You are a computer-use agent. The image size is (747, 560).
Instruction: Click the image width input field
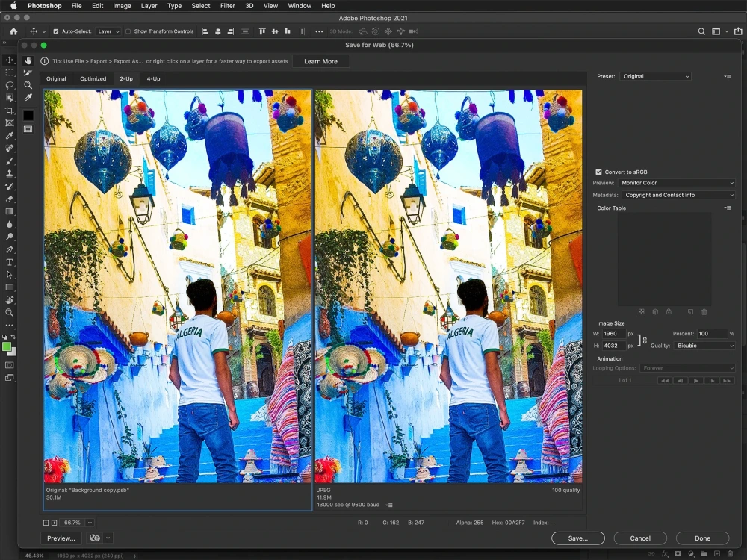[x=613, y=333]
